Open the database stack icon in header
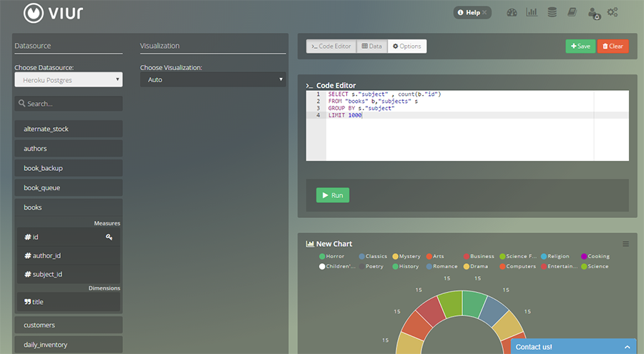The height and width of the screenshot is (354, 644). click(552, 12)
